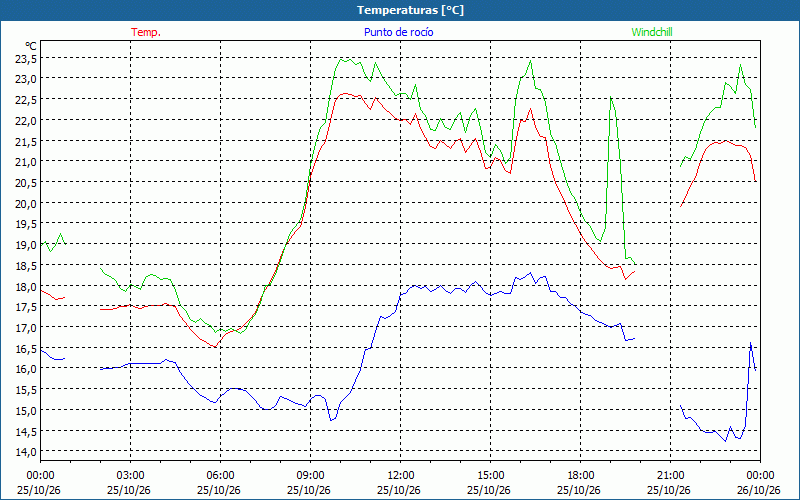Click the 21:00 time axis label
800x500 pixels.
[670, 476]
